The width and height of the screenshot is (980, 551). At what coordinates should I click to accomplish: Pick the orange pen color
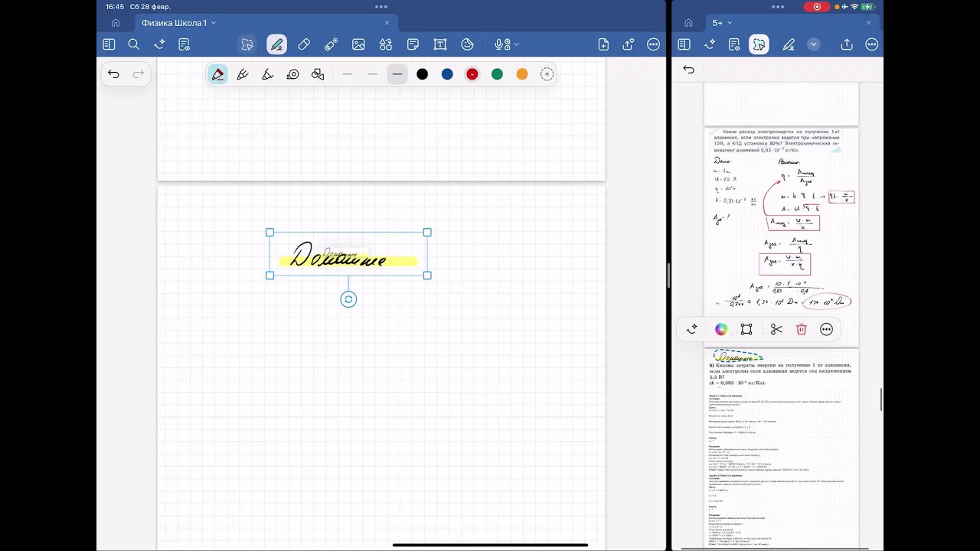coord(522,74)
